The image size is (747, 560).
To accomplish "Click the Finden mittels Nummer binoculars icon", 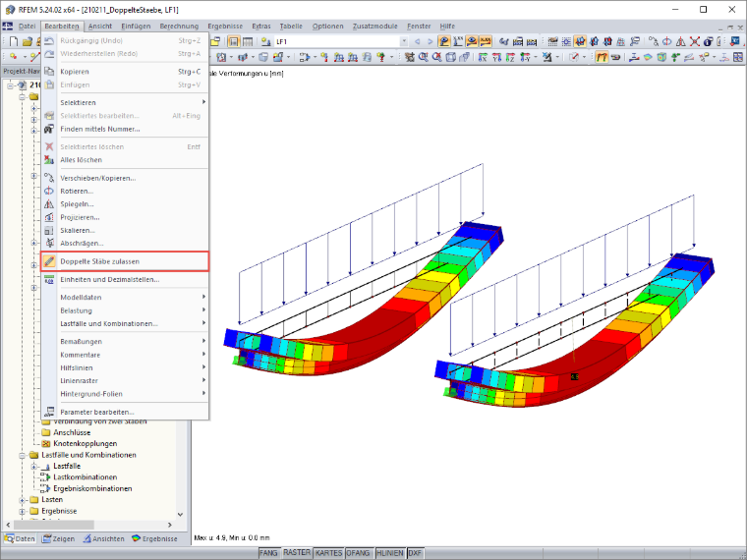I will (49, 129).
